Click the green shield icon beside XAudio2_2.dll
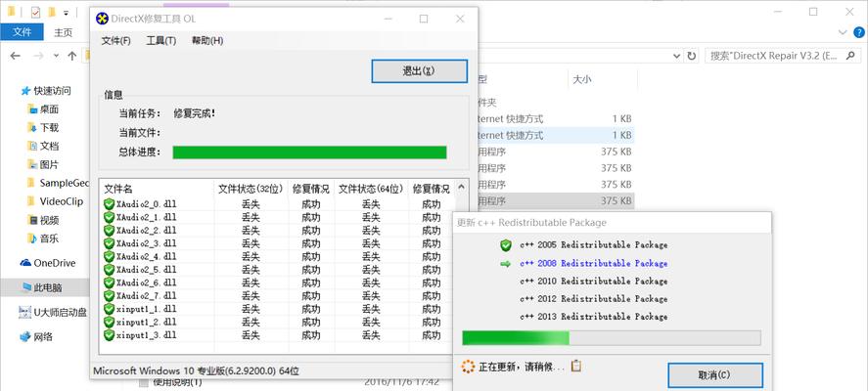Screen dimensions: 868x391 [x=109, y=231]
